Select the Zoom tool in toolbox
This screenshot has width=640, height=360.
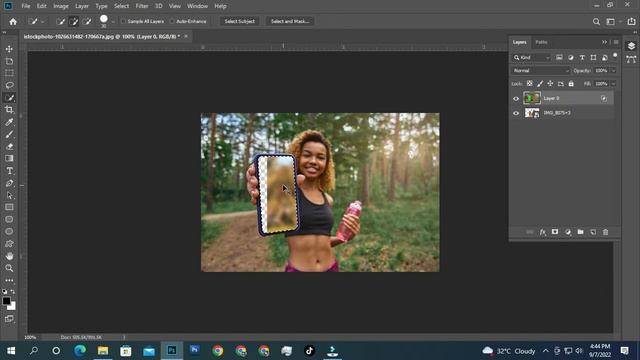point(9,268)
